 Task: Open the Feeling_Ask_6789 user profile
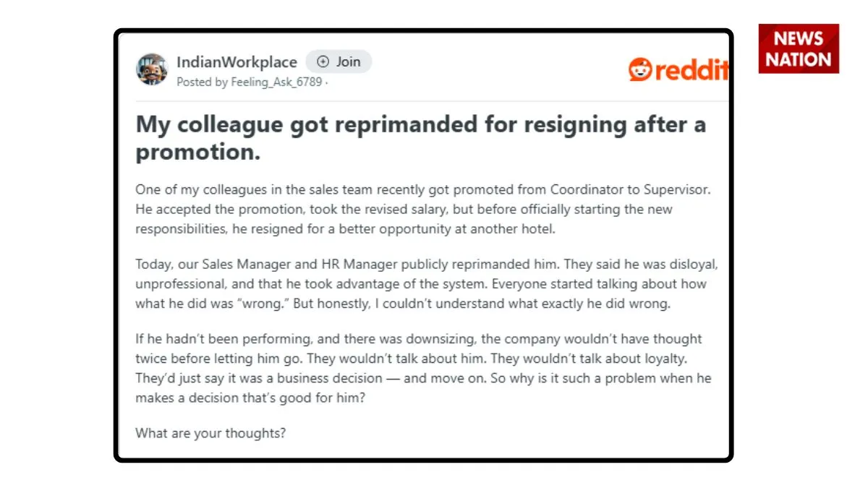(x=276, y=82)
